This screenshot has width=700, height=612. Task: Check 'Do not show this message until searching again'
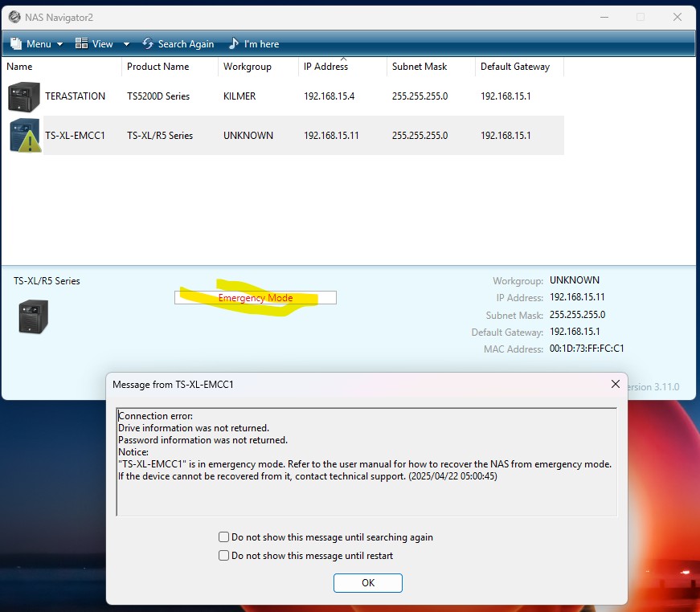(223, 537)
